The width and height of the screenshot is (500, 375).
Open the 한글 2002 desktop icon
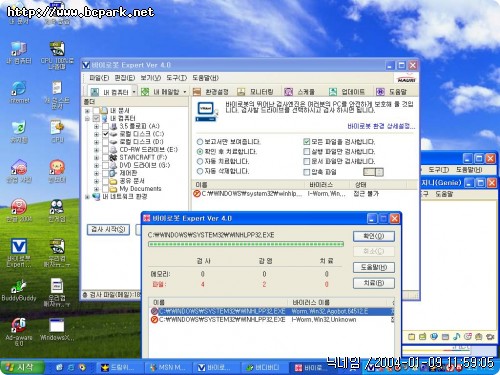coord(19,207)
